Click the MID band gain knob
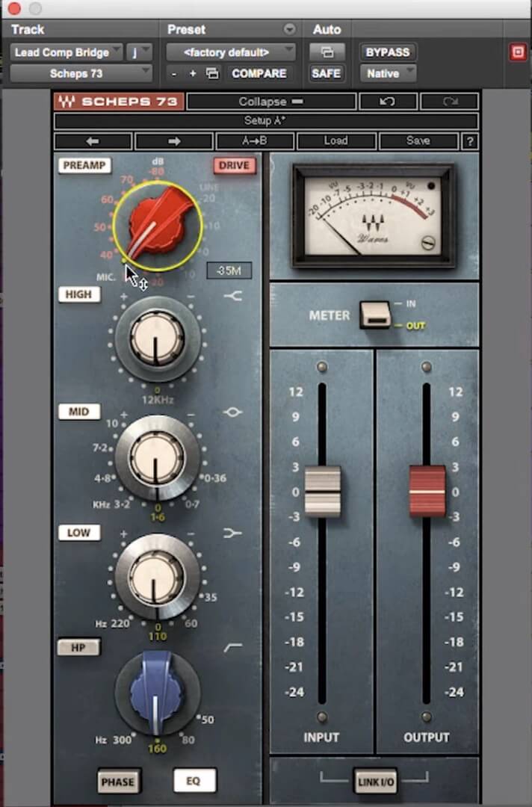Screen dimensions: 532x807 (157, 457)
